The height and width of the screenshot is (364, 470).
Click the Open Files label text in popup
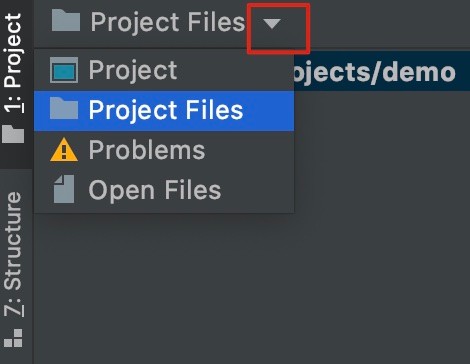pos(155,190)
